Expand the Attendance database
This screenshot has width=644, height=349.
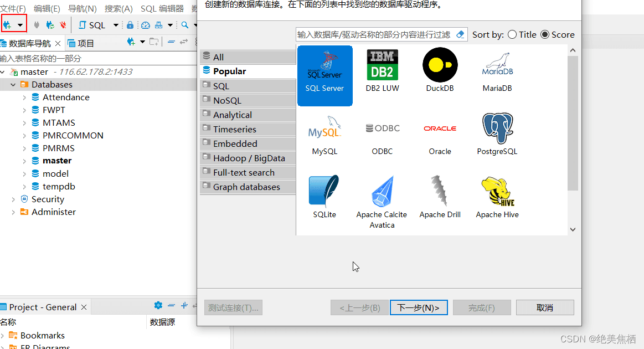(x=24, y=97)
